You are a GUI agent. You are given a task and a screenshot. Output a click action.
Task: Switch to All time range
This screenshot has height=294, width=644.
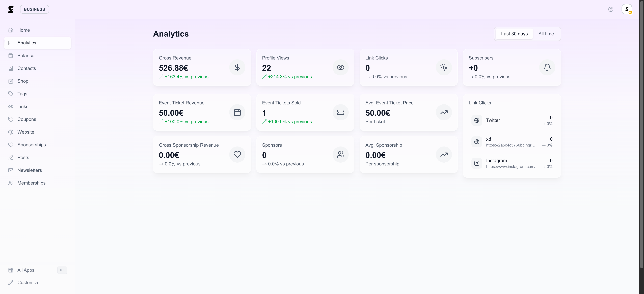(546, 34)
